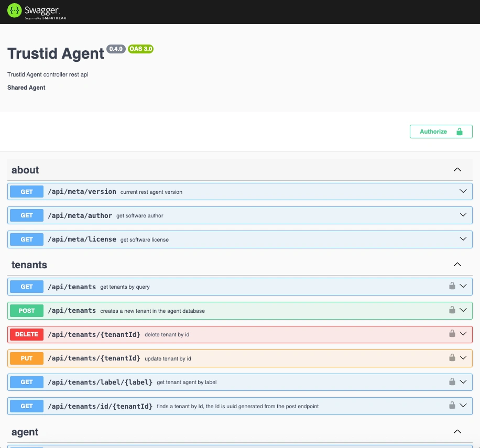Expand the GET /api/meta/license row
Image resolution: width=480 pixels, height=448 pixels.
tap(463, 239)
